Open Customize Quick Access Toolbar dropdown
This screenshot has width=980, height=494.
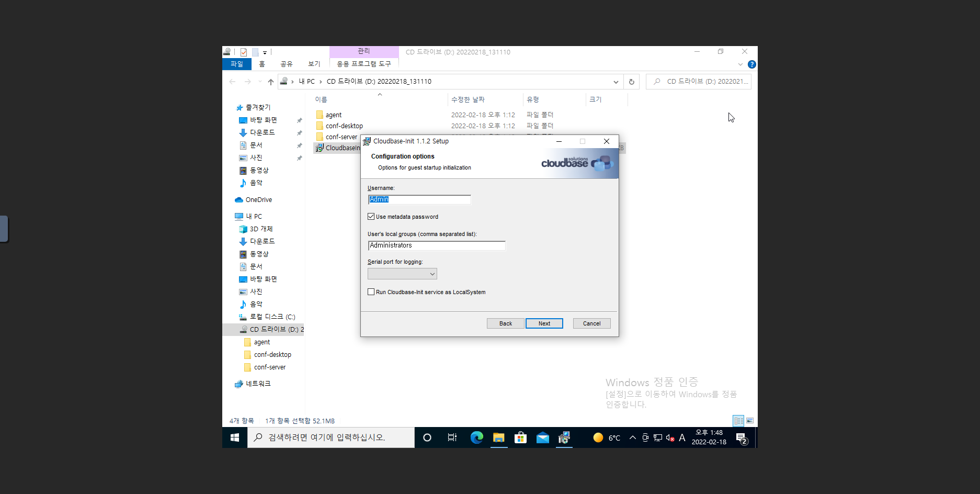pyautogui.click(x=265, y=52)
